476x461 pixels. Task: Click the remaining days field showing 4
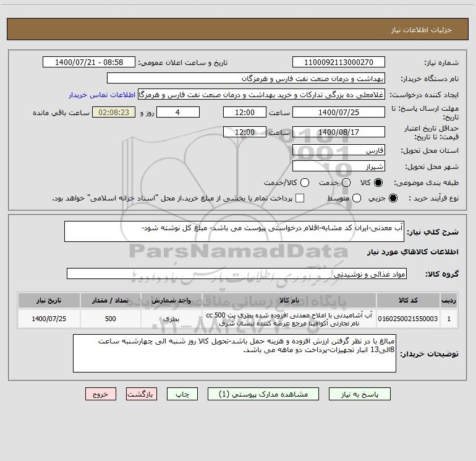(178, 112)
